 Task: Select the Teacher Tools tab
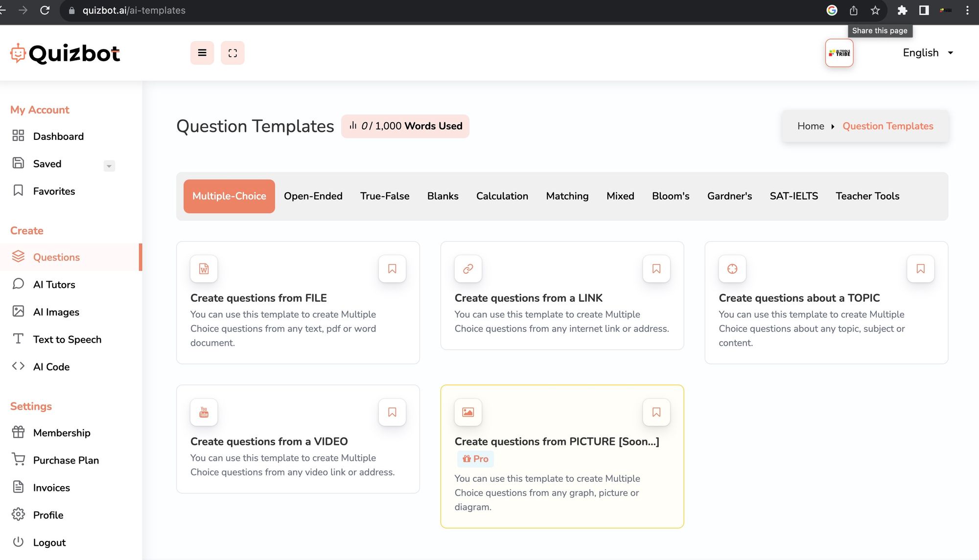pyautogui.click(x=867, y=196)
